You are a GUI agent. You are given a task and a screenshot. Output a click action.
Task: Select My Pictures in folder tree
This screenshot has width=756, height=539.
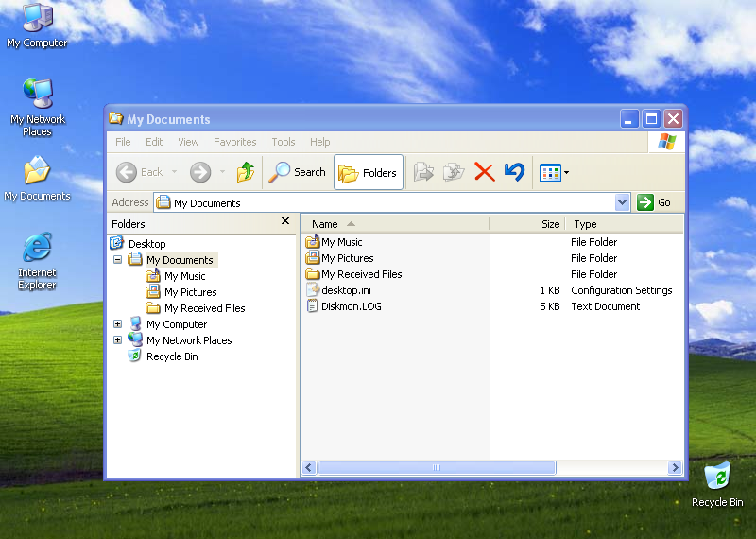[x=191, y=292]
